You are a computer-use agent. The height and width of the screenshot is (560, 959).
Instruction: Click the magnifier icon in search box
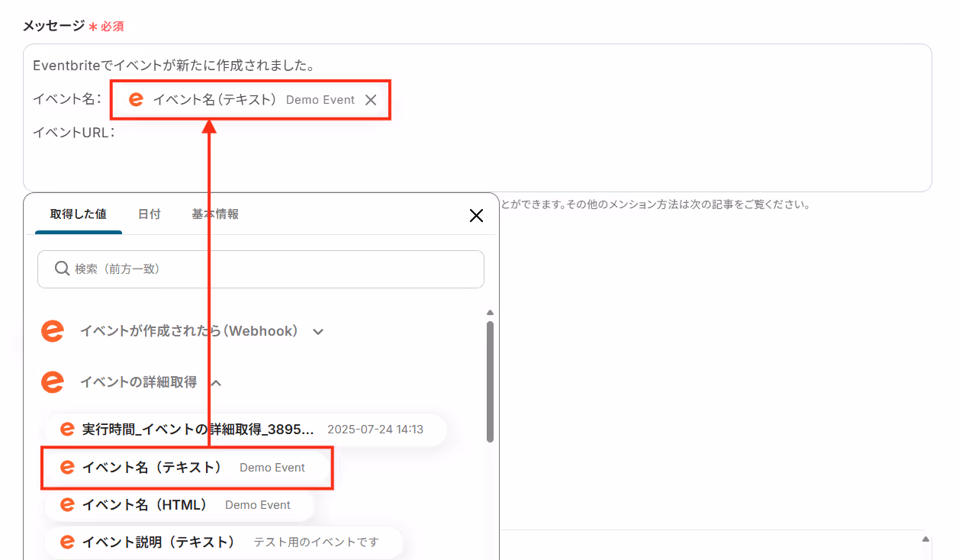coord(63,269)
